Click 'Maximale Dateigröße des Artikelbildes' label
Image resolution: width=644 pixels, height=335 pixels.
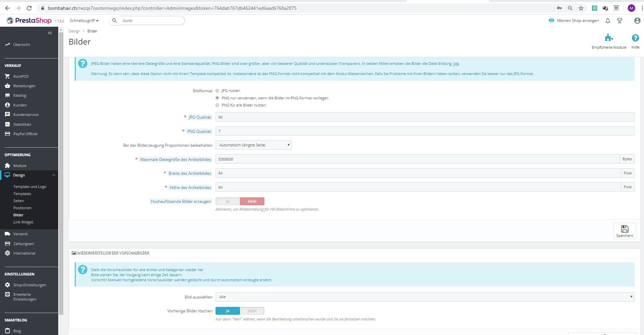(175, 160)
